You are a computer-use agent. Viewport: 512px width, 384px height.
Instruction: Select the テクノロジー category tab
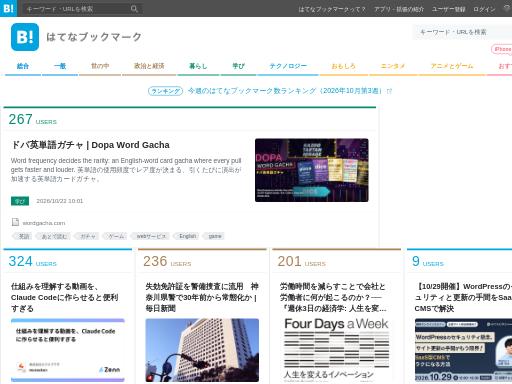coord(288,66)
